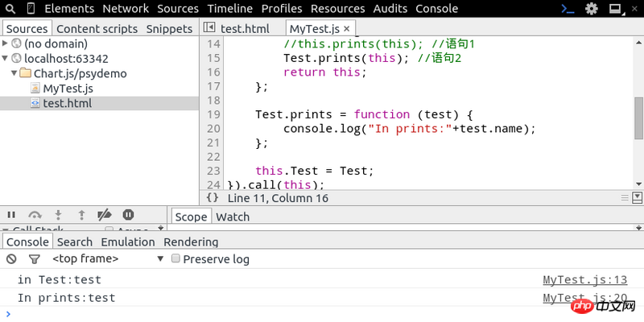The height and width of the screenshot is (322, 644).
Task: Open the console filter funnel icon
Action: [35, 259]
